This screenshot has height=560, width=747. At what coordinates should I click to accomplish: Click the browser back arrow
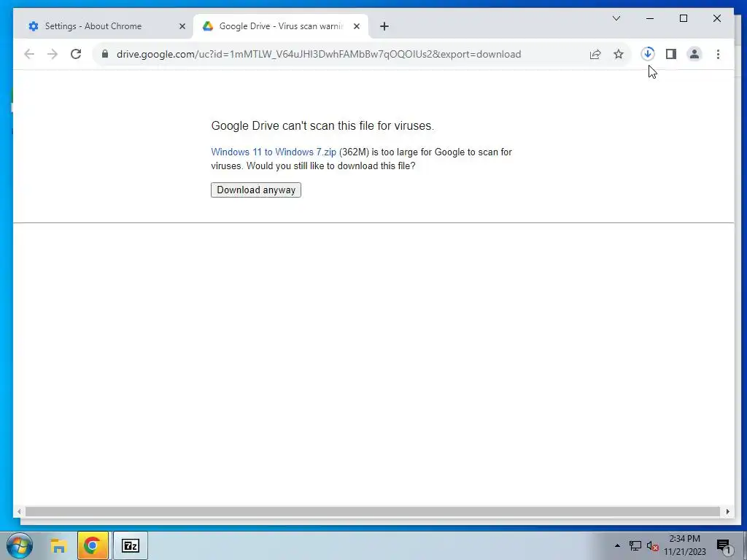point(29,54)
